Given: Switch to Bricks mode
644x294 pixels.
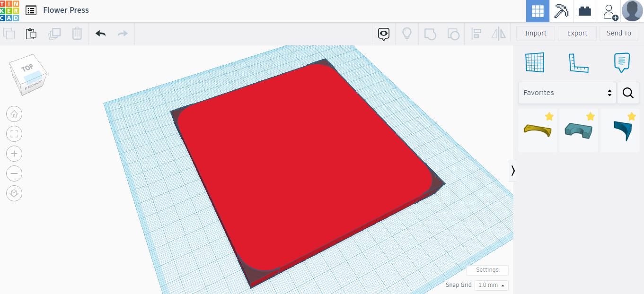Looking at the screenshot, I should click(x=585, y=11).
